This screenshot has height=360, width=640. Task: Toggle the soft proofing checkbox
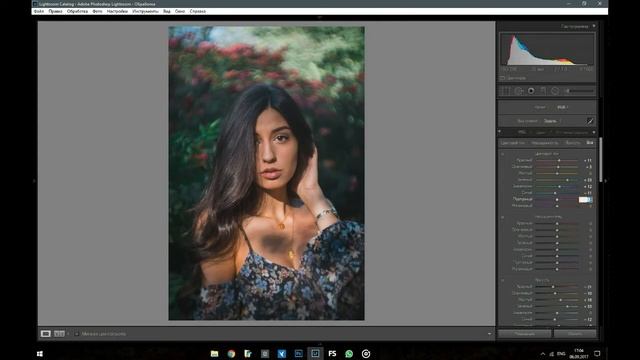pyautogui.click(x=76, y=334)
